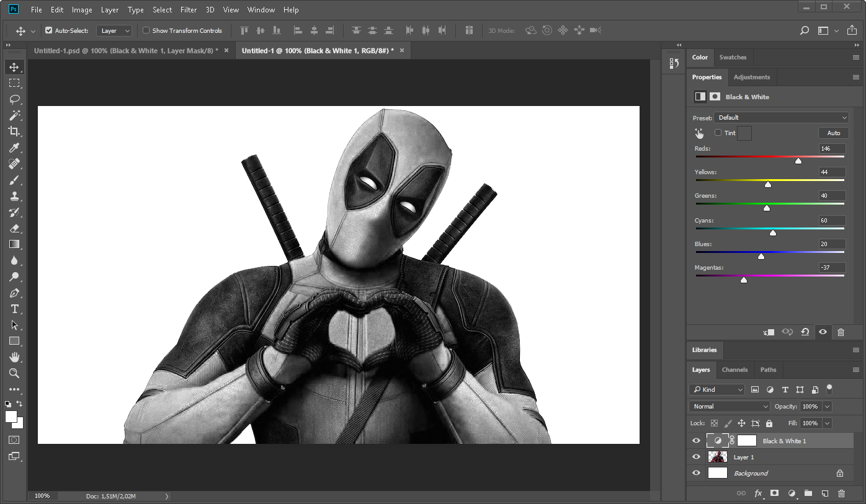The image size is (866, 504).
Task: Select the Zoom tool in toolbar
Action: [14, 373]
